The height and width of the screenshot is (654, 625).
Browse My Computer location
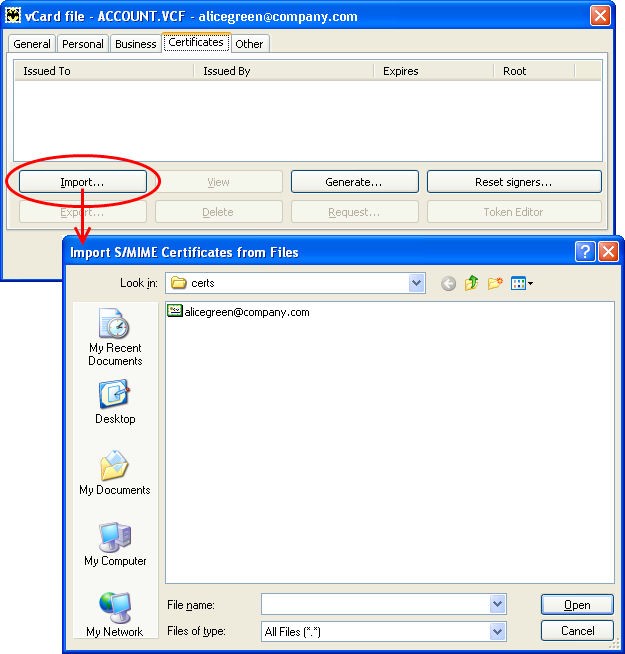click(x=115, y=544)
